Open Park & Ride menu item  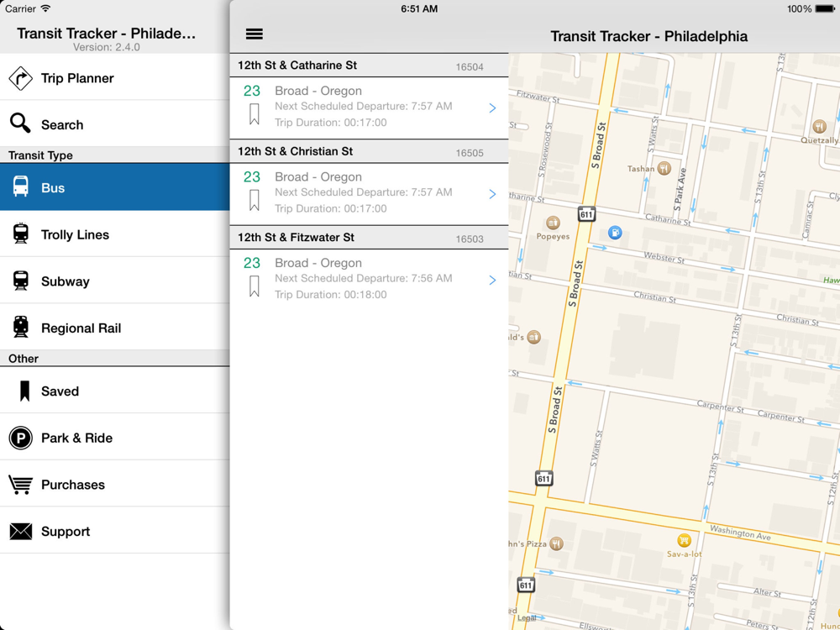pos(114,437)
